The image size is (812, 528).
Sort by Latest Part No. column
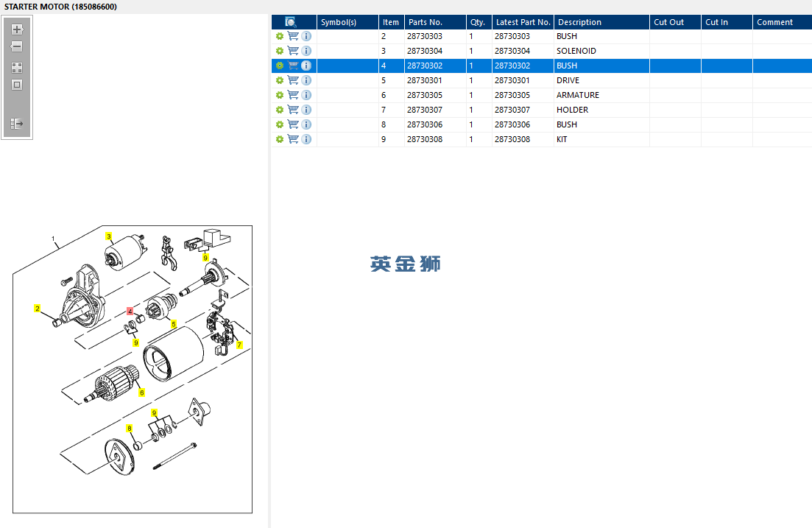pyautogui.click(x=523, y=22)
